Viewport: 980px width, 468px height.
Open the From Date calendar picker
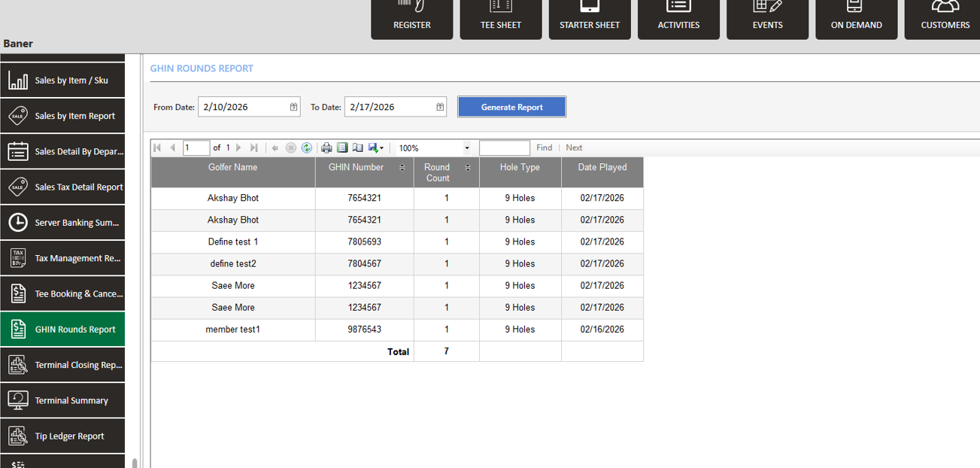(293, 107)
